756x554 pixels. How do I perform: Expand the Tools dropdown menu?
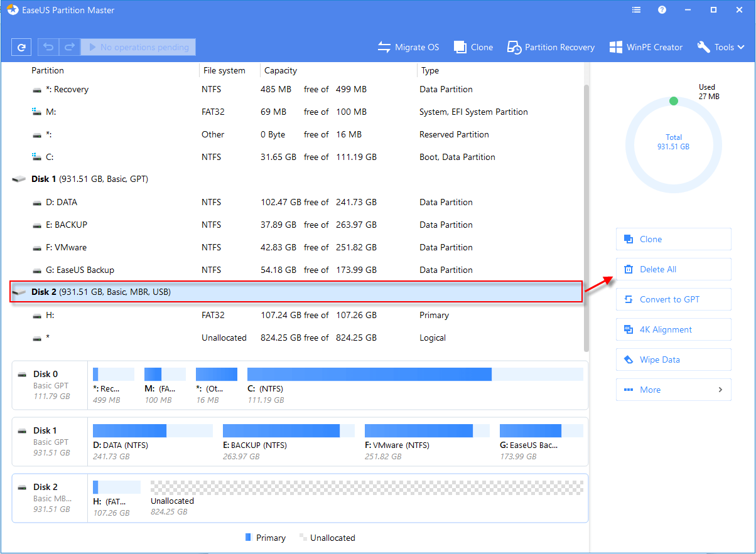721,47
